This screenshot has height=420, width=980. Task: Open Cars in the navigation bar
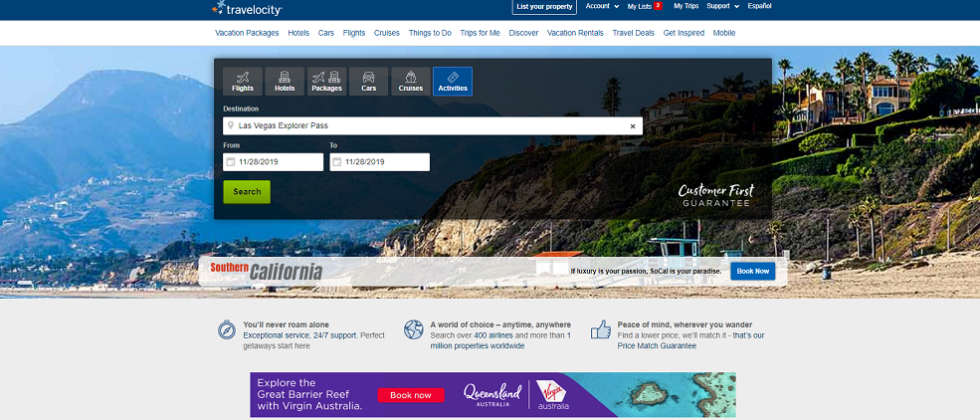[325, 33]
